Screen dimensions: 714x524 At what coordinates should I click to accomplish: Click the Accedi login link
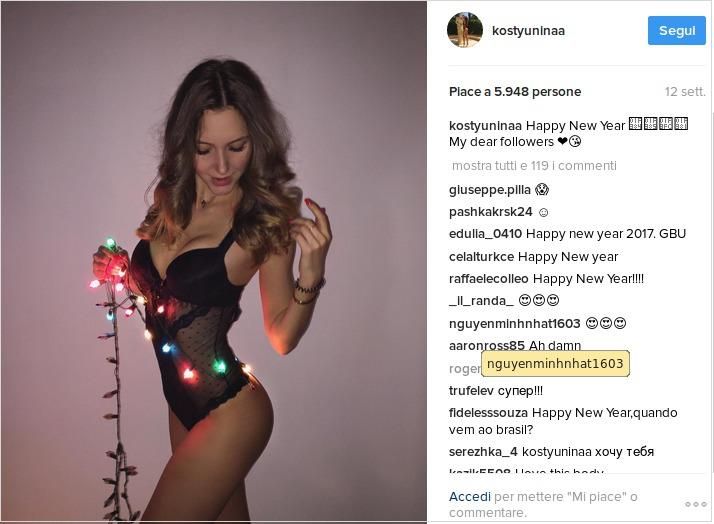pos(470,497)
